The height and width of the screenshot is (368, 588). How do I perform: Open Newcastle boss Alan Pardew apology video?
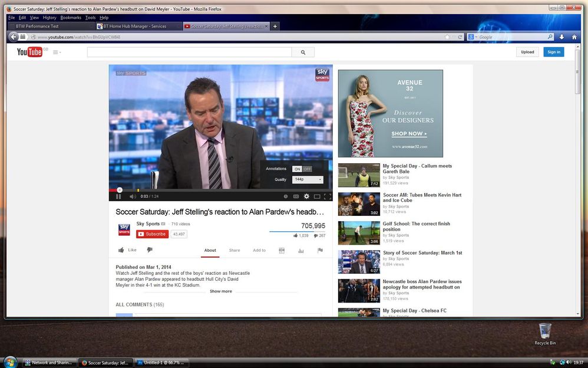pyautogui.click(x=422, y=284)
